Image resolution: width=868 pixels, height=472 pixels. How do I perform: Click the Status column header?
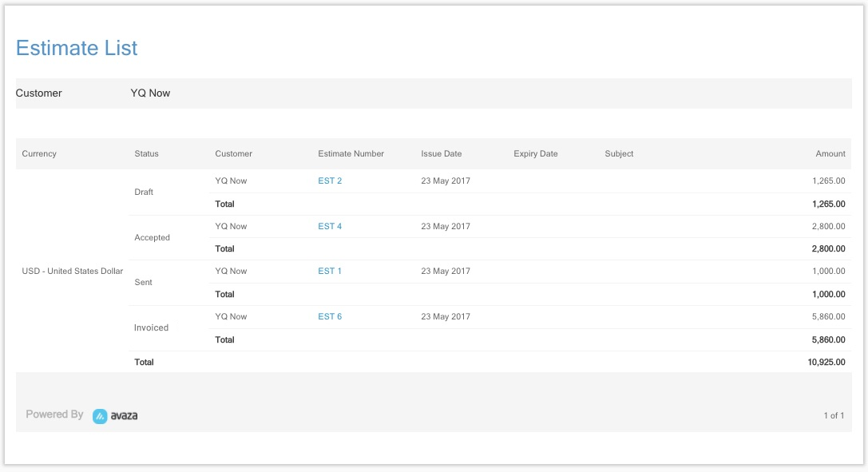coord(147,154)
